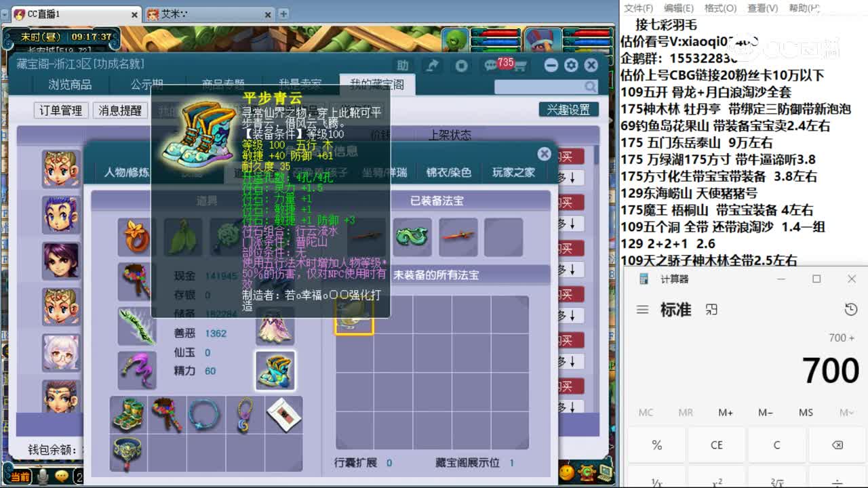This screenshot has width=868, height=488.
Task: Open the 公示期 tab in 藏宝阁
Action: [x=147, y=85]
